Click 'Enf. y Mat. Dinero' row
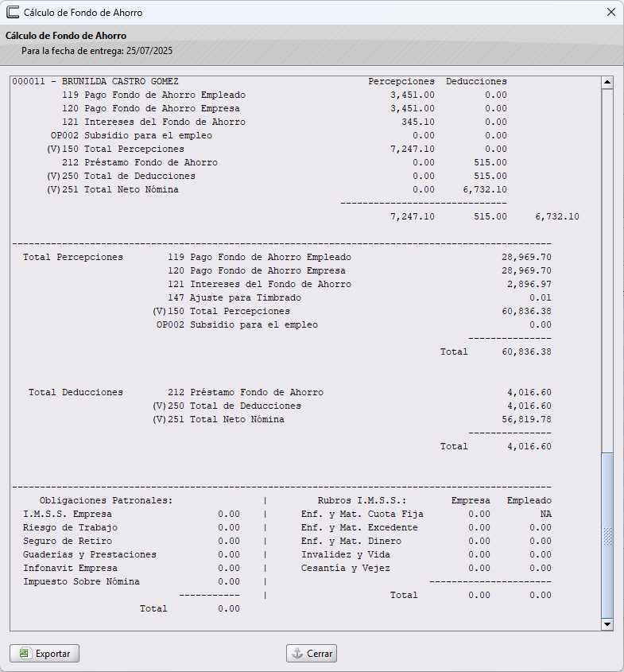 coord(427,541)
